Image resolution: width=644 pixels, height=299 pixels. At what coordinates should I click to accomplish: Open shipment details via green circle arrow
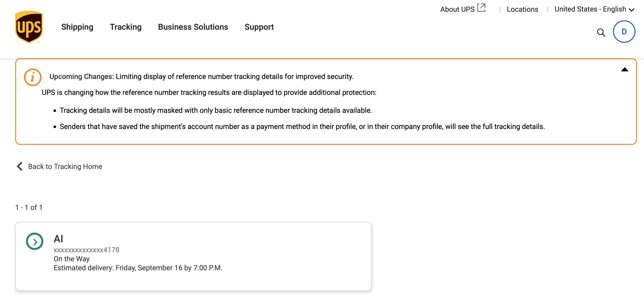pos(34,241)
